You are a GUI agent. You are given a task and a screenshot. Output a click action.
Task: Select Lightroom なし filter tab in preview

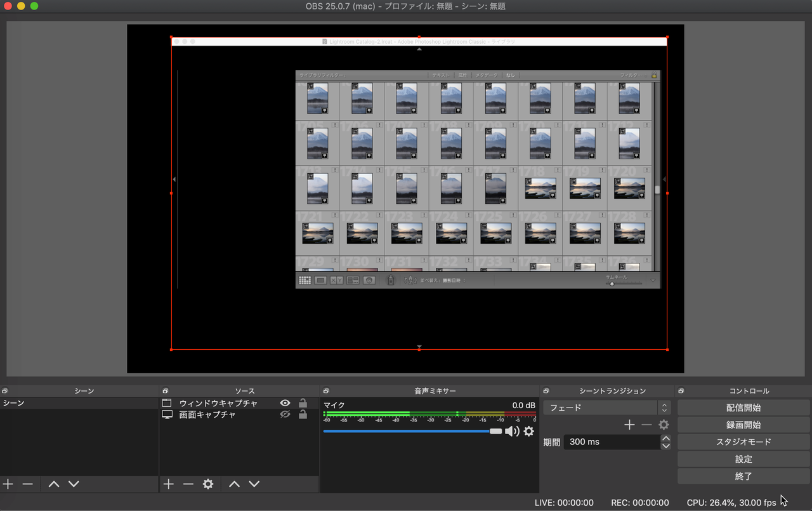(x=511, y=75)
